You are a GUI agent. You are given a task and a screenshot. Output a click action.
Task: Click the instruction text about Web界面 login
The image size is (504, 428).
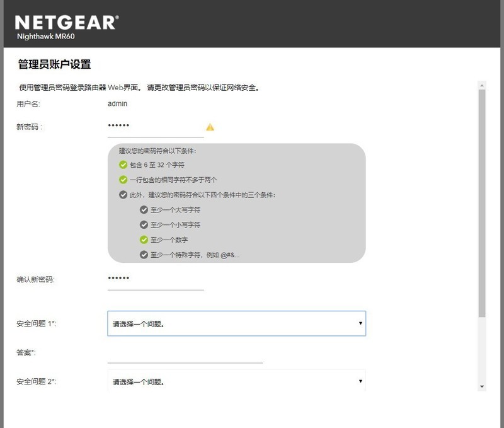pos(139,88)
